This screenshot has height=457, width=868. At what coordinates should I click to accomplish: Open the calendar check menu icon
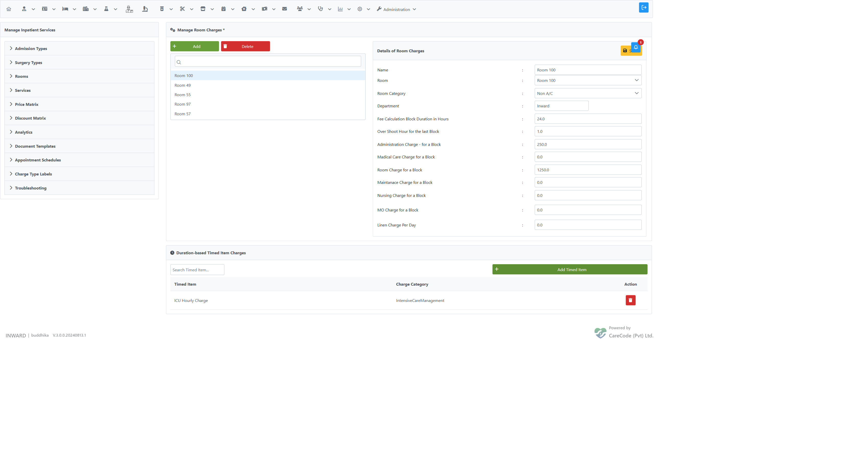pos(223,9)
